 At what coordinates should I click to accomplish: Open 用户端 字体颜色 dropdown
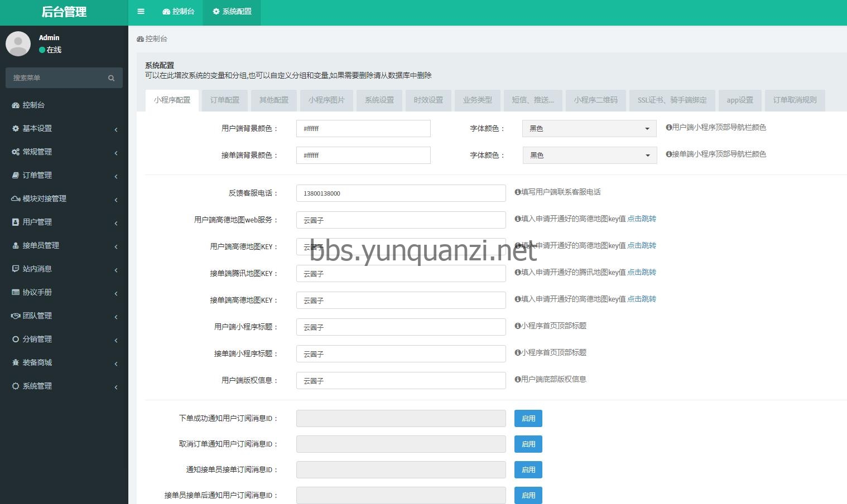point(589,128)
